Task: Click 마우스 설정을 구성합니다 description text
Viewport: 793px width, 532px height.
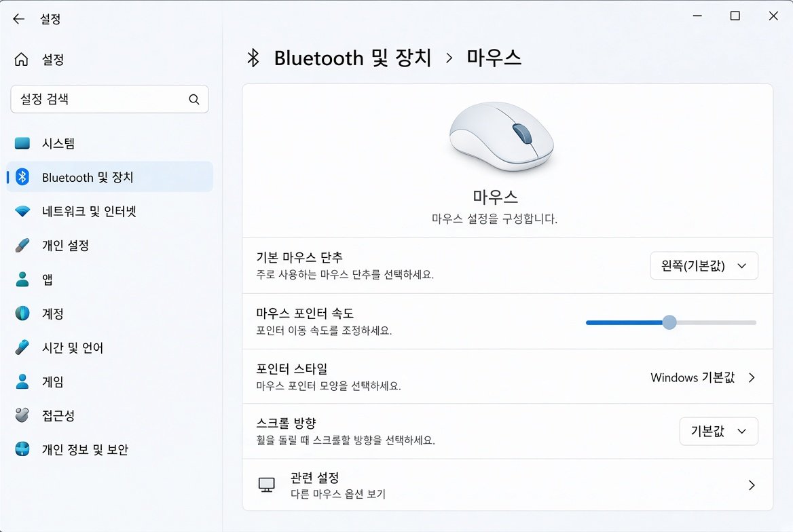Action: (495, 219)
